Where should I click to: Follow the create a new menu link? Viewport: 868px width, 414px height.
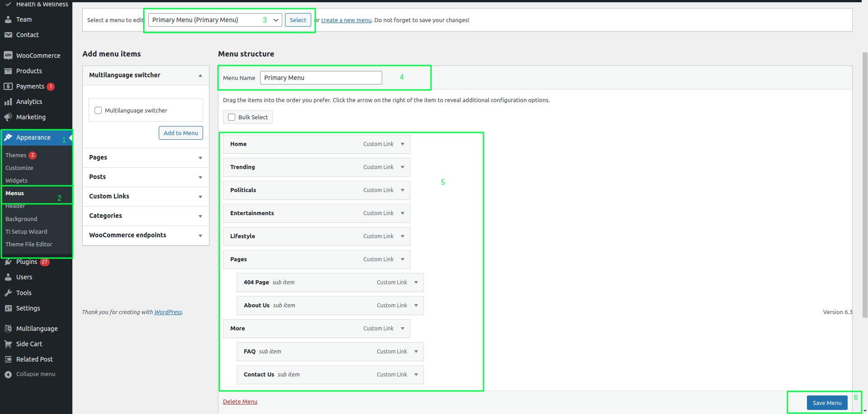(346, 20)
